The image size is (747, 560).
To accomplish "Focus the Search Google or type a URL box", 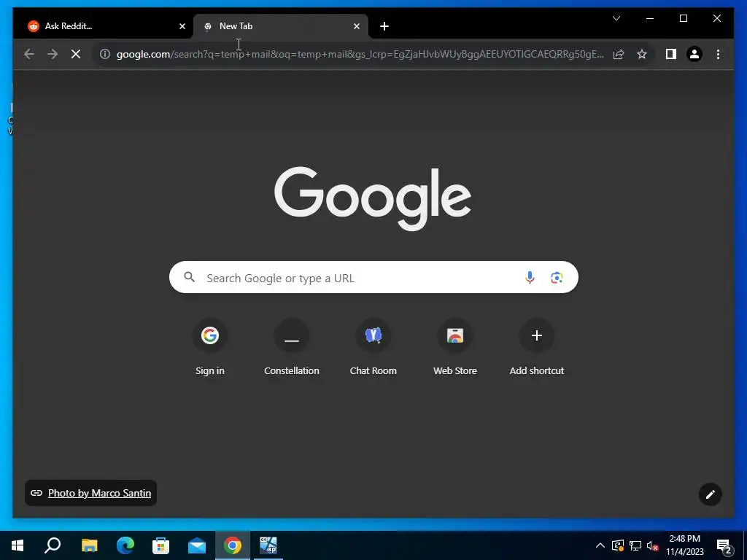I will [373, 277].
